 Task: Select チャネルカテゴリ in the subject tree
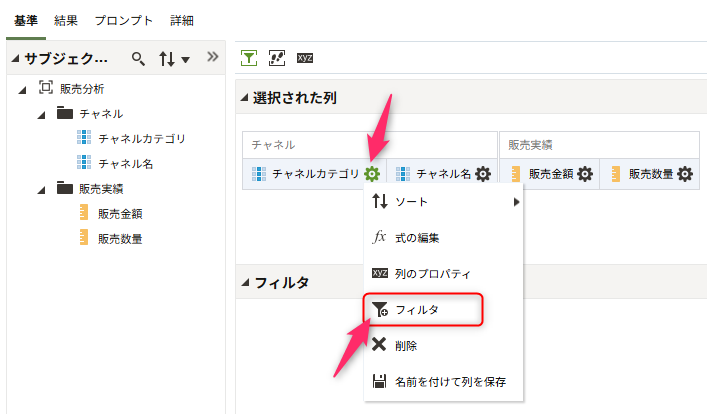pos(142,138)
